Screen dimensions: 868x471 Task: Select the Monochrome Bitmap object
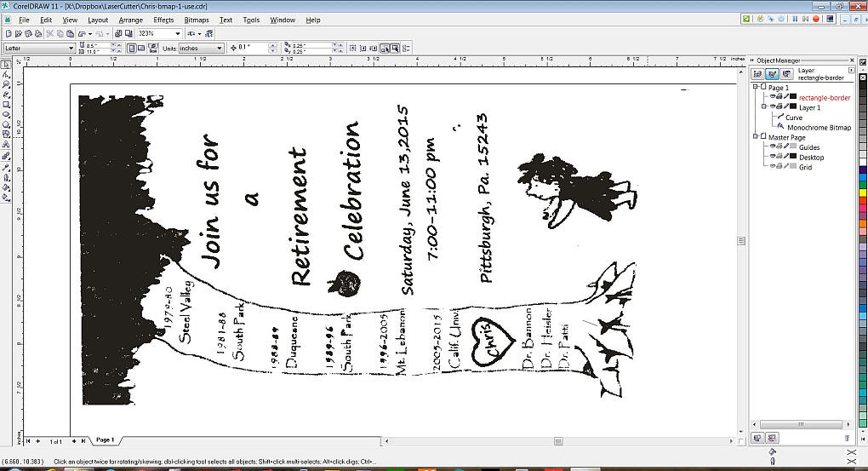(818, 128)
